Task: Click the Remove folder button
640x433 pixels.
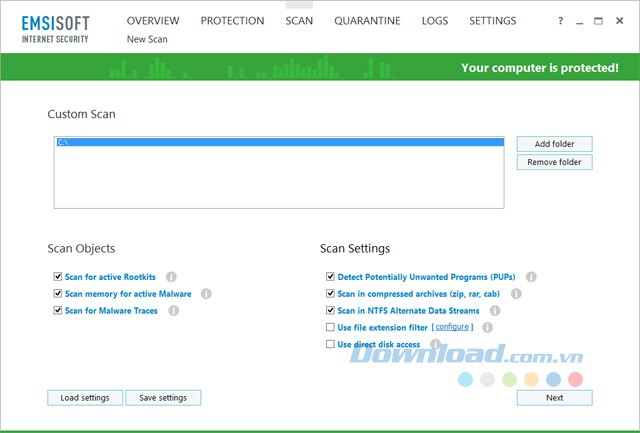Action: pos(554,162)
